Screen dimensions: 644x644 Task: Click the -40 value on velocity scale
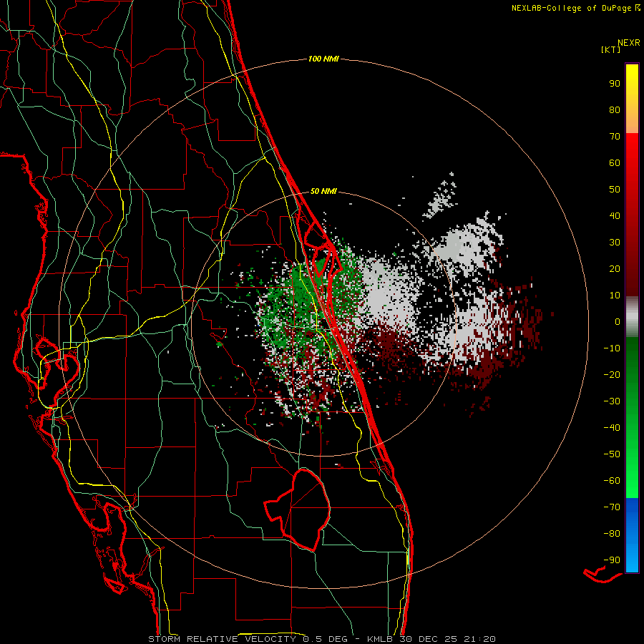coord(612,428)
